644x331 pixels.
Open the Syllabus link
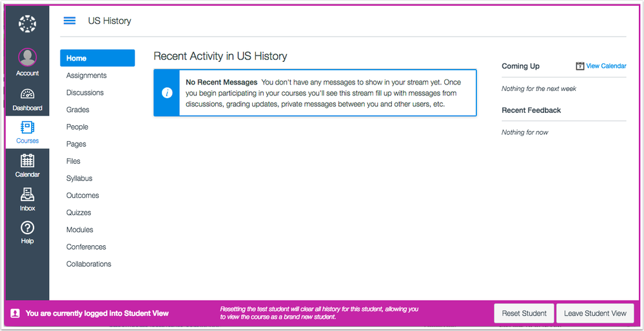tap(79, 178)
